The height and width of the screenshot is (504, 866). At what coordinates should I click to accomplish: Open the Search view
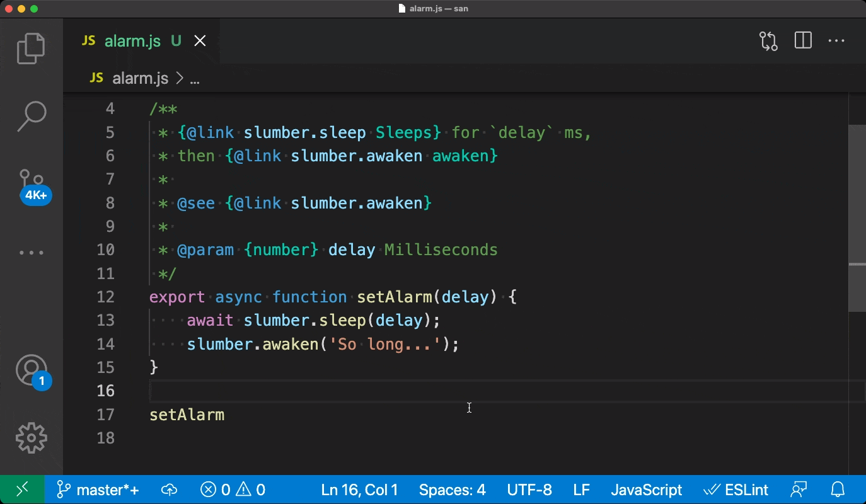click(31, 116)
